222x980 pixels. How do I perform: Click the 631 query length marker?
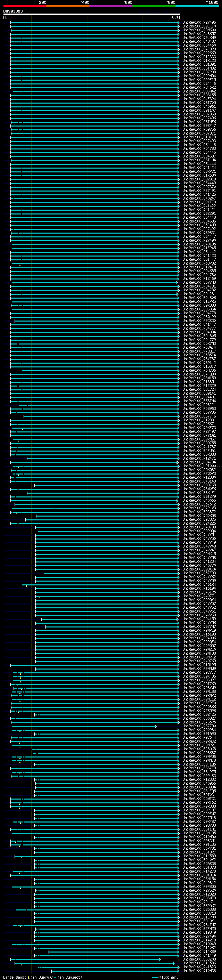coord(175,17)
